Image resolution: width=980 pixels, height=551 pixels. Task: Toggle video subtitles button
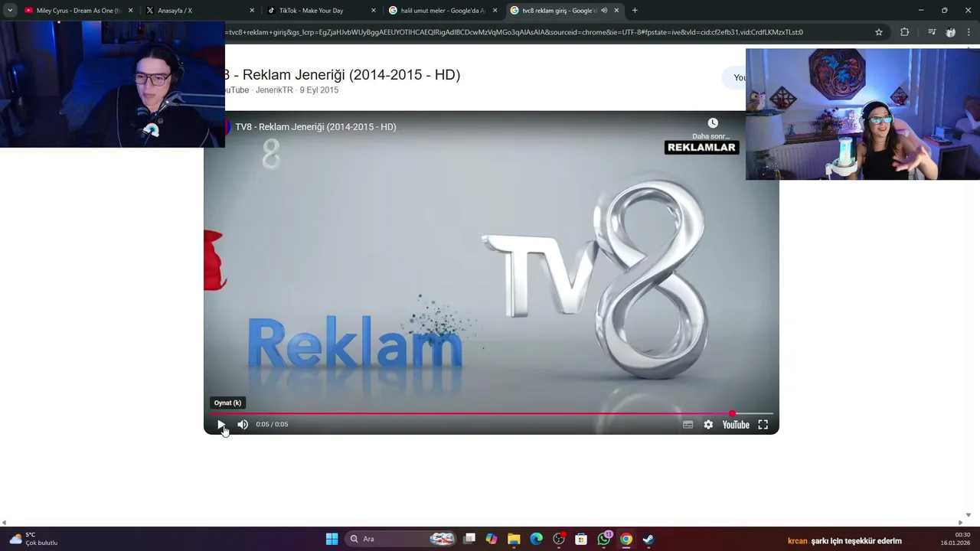[x=688, y=425]
